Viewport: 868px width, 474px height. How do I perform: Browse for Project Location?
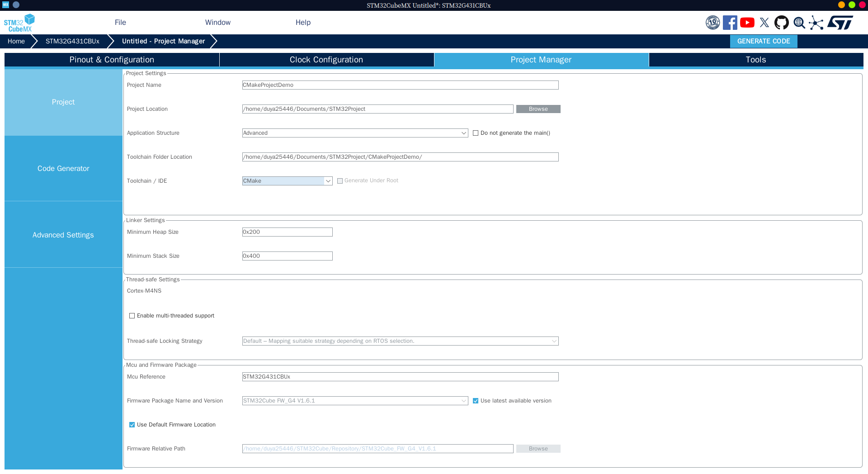click(538, 109)
